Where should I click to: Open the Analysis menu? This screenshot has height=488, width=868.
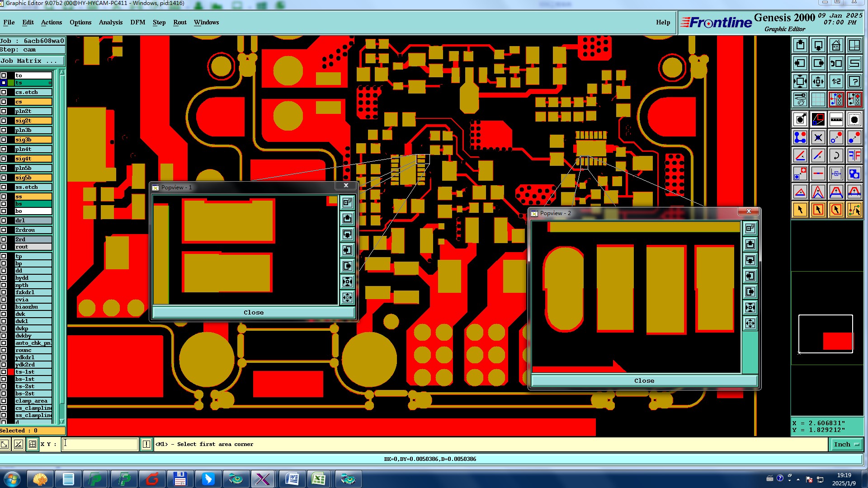[x=110, y=22]
